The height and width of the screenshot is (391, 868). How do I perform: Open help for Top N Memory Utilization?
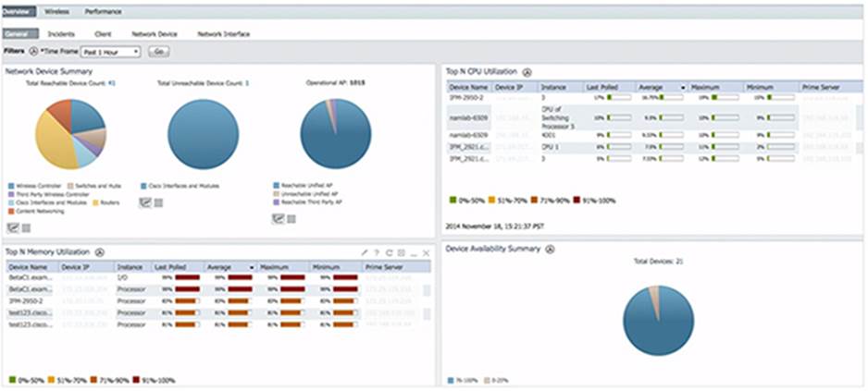point(377,252)
